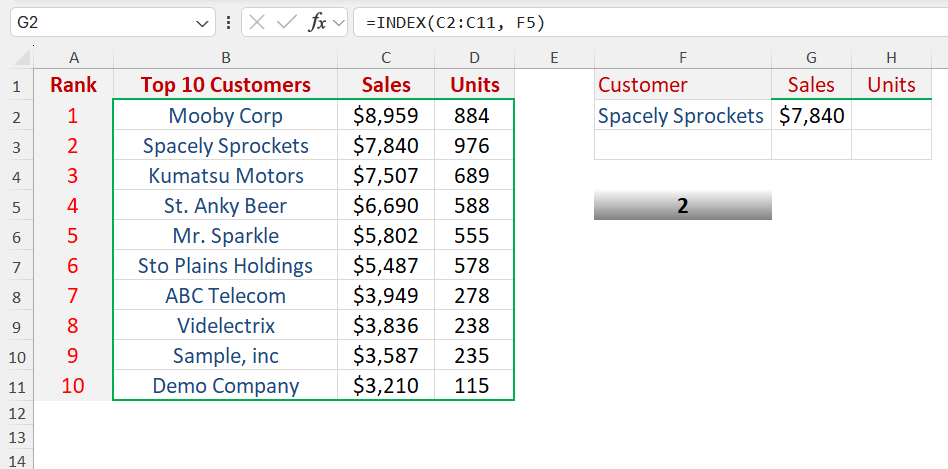This screenshot has height=469, width=948.
Task: Select the column F header
Action: click(x=682, y=58)
